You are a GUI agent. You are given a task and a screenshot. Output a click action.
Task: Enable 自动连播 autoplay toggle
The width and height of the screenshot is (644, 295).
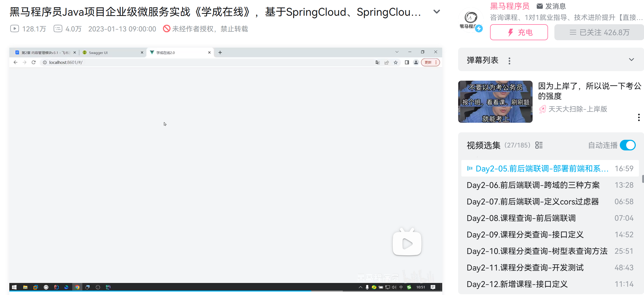[628, 145]
